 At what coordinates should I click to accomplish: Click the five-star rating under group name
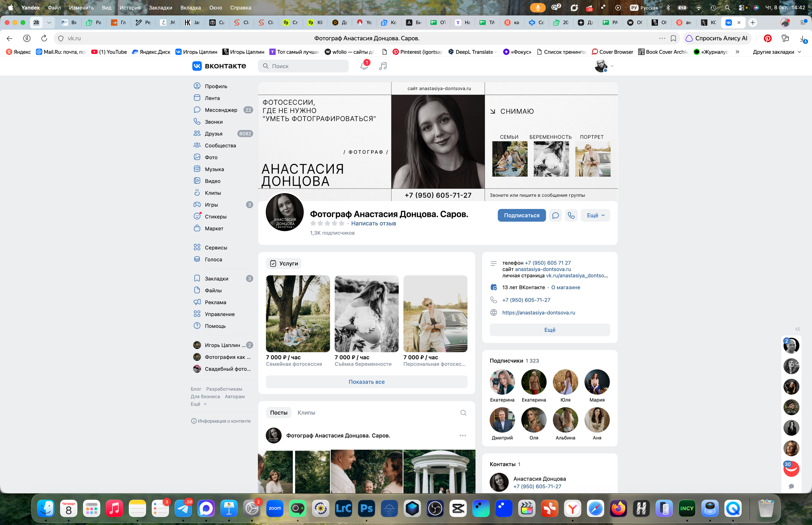click(327, 223)
